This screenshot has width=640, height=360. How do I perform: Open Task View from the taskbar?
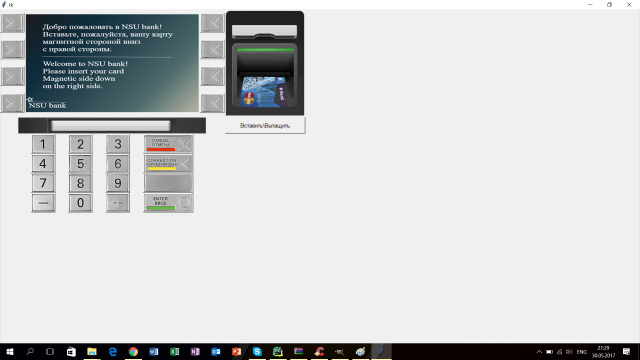tap(50, 351)
